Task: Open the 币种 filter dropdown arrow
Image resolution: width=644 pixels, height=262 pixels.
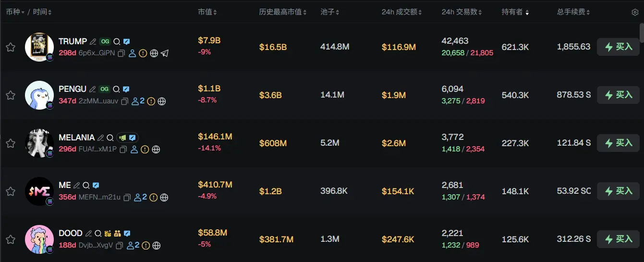Action: pyautogui.click(x=23, y=12)
